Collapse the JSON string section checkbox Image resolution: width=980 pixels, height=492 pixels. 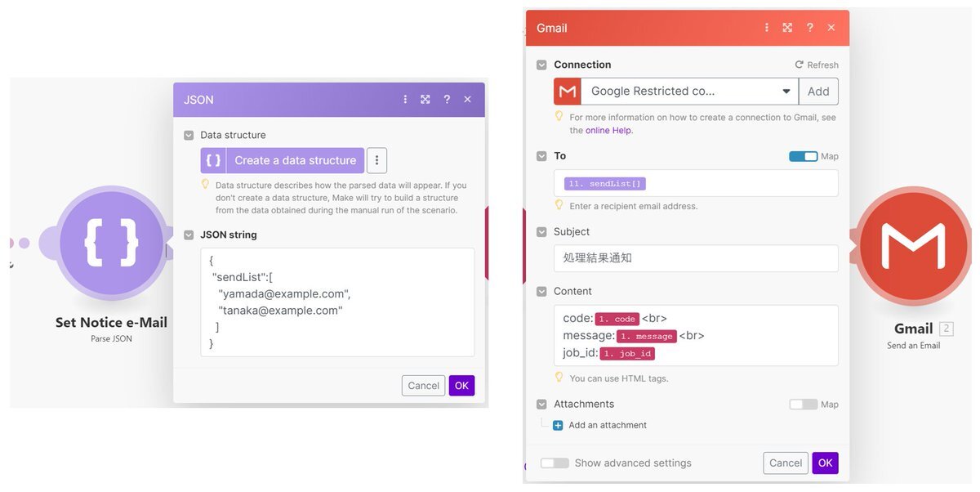tap(189, 235)
